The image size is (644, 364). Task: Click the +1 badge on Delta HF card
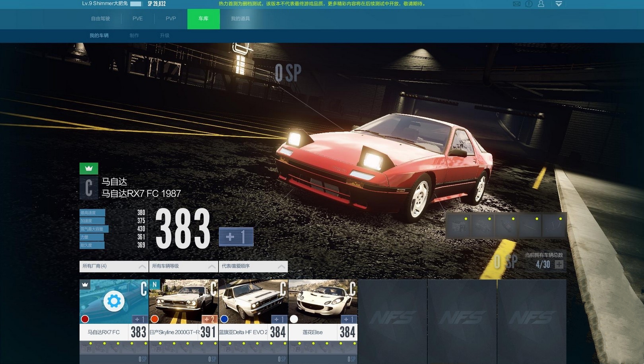pos(279,319)
